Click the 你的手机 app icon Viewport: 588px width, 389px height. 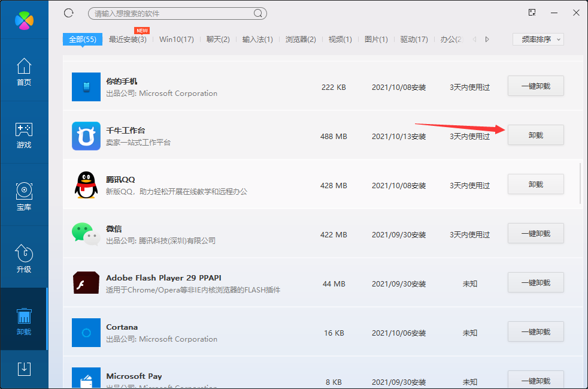(x=86, y=87)
